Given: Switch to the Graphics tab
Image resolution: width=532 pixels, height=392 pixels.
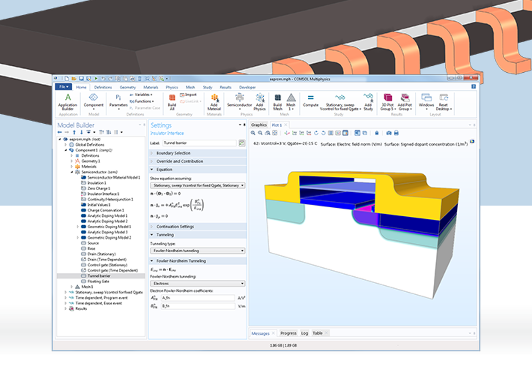Looking at the screenshot, I should 259,125.
